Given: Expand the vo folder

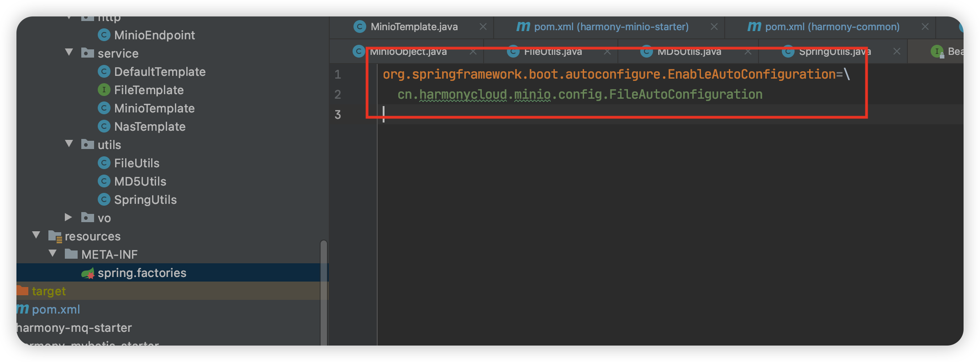Looking at the screenshot, I should [68, 217].
